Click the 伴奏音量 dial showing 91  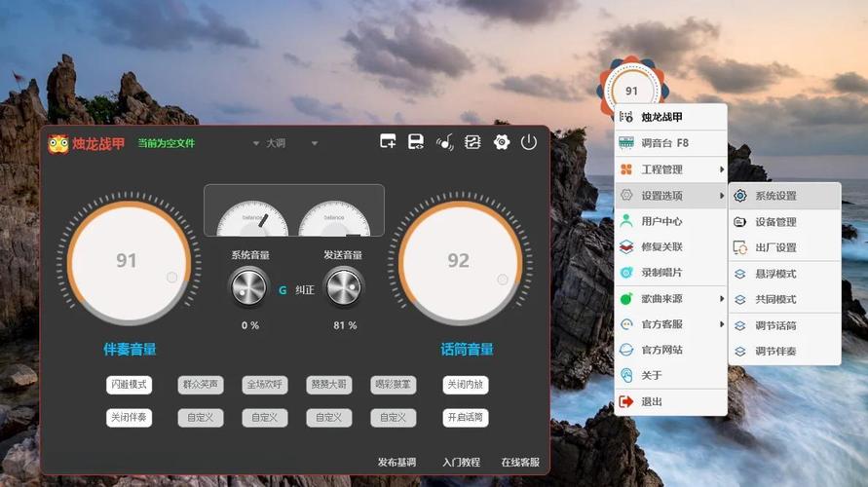(x=129, y=261)
